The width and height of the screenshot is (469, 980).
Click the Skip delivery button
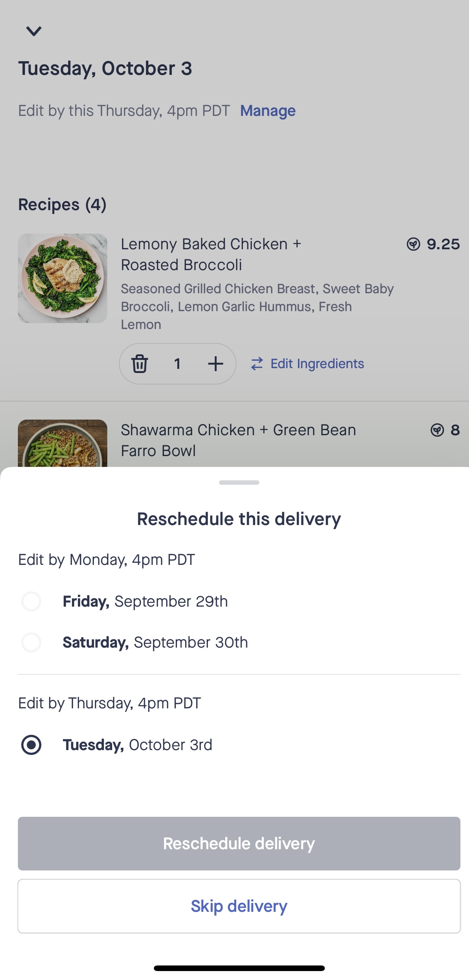click(239, 906)
